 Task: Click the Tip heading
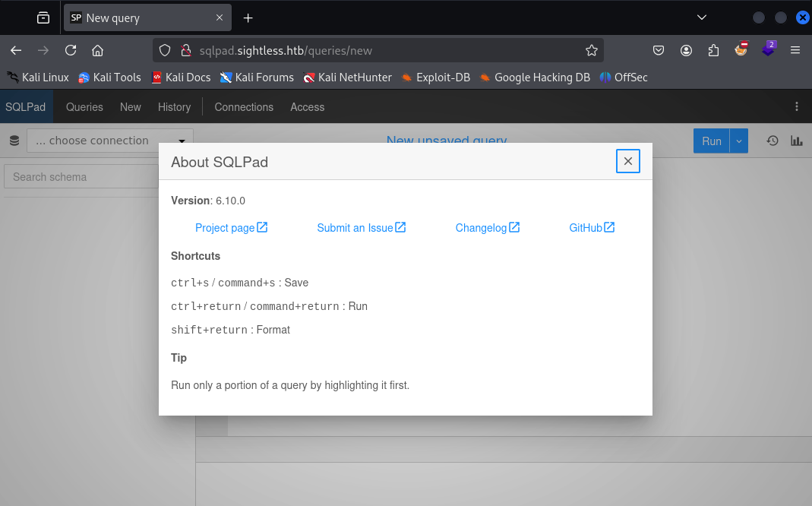[179, 358]
